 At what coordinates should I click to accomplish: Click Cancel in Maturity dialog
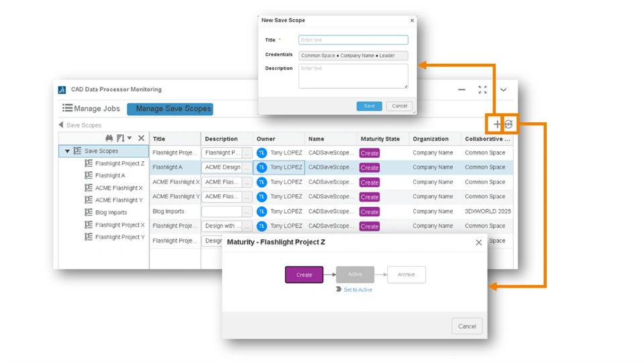[x=467, y=326]
